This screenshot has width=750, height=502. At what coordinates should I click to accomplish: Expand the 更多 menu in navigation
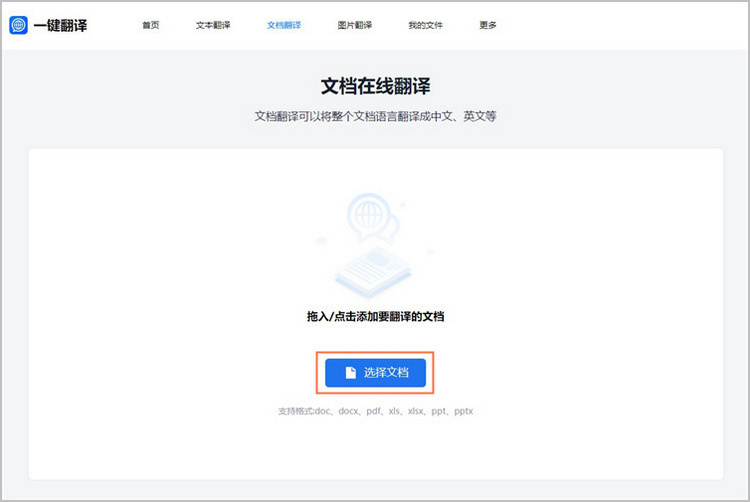487,25
